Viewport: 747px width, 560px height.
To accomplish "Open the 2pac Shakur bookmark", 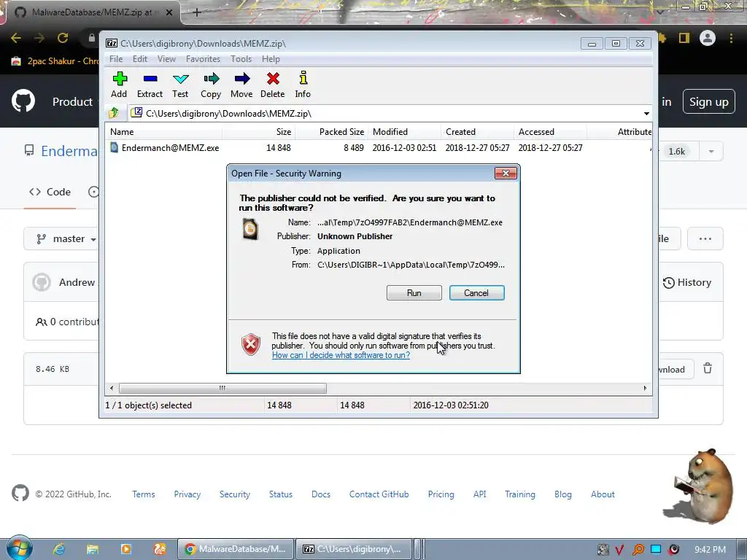I will 55,61.
